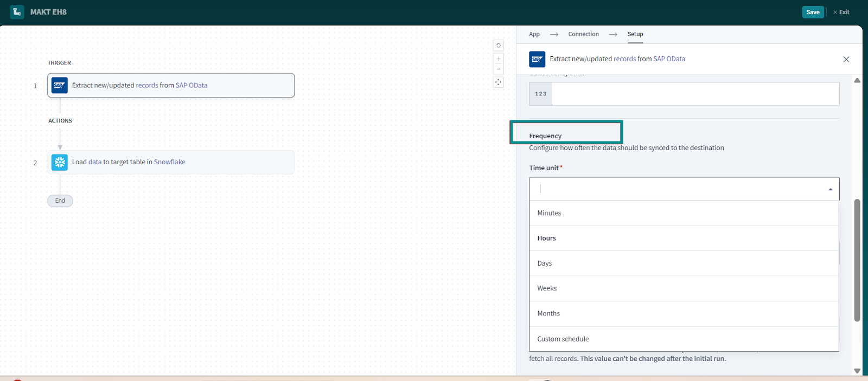Image resolution: width=868 pixels, height=381 pixels.
Task: Click SAP icon in setup panel header
Action: click(x=537, y=59)
